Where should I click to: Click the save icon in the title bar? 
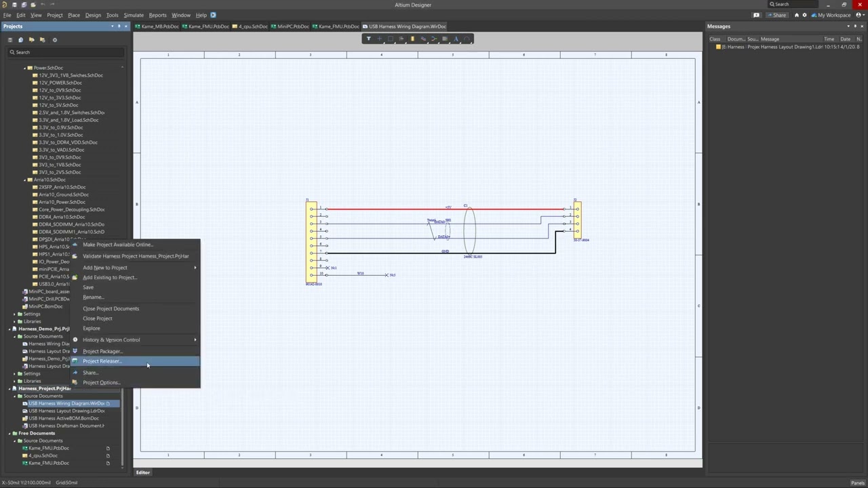(x=14, y=5)
